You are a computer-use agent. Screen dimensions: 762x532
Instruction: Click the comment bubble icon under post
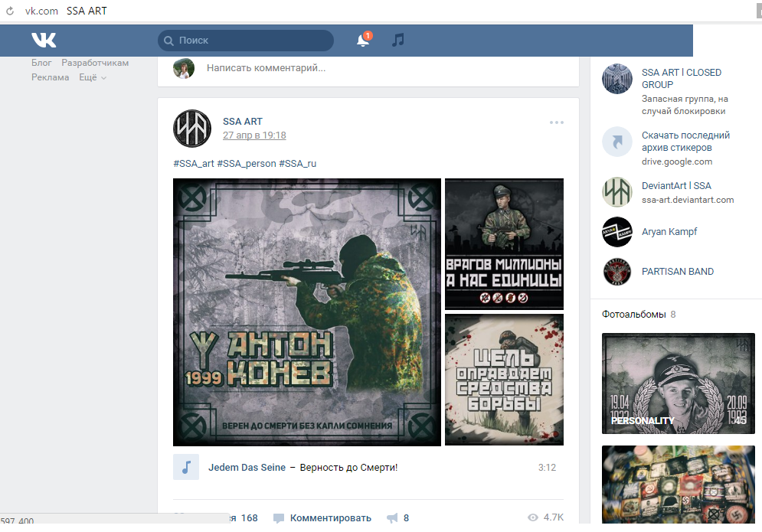coord(279,518)
